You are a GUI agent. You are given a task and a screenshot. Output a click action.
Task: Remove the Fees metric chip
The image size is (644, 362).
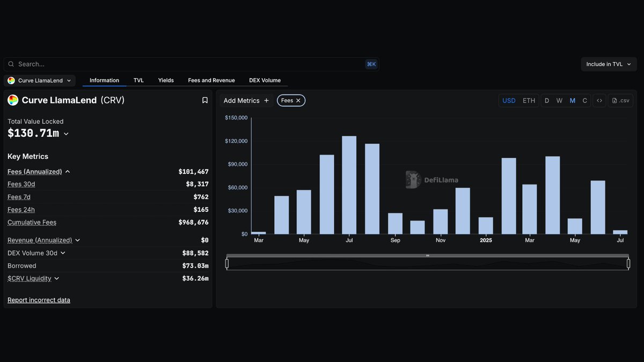(x=298, y=100)
